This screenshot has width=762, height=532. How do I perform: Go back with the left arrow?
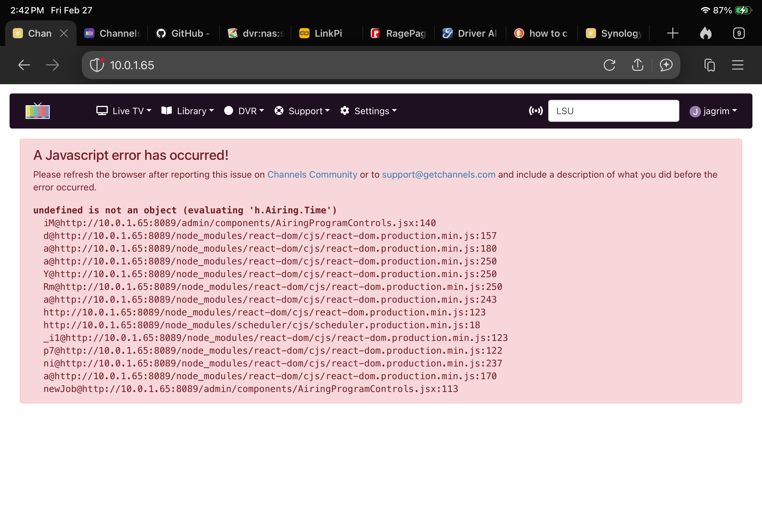pos(24,65)
